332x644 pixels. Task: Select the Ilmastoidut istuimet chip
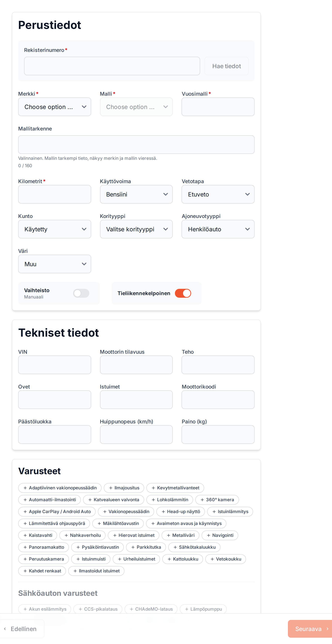96,571
